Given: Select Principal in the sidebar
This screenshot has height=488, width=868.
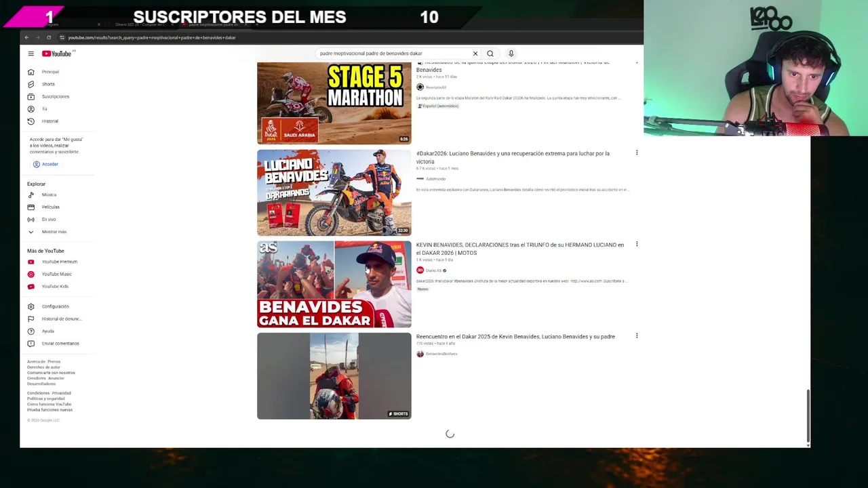Looking at the screenshot, I should pyautogui.click(x=50, y=72).
